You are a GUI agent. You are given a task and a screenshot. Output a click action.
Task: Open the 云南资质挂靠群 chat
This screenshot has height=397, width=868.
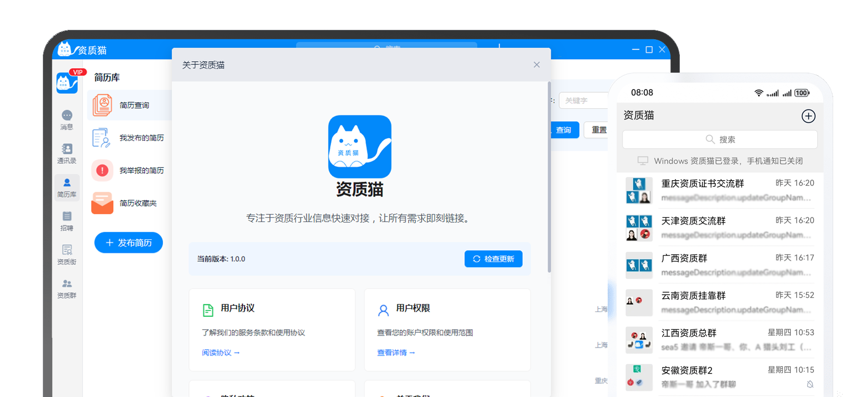[720, 302]
